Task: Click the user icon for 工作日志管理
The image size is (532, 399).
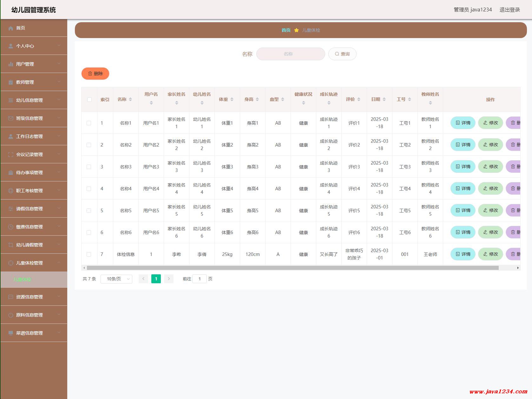Action: click(10, 137)
